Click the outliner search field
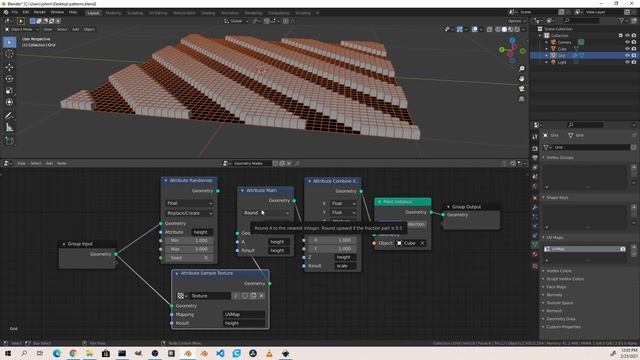Screen dimensions: 640x360 tap(582, 20)
